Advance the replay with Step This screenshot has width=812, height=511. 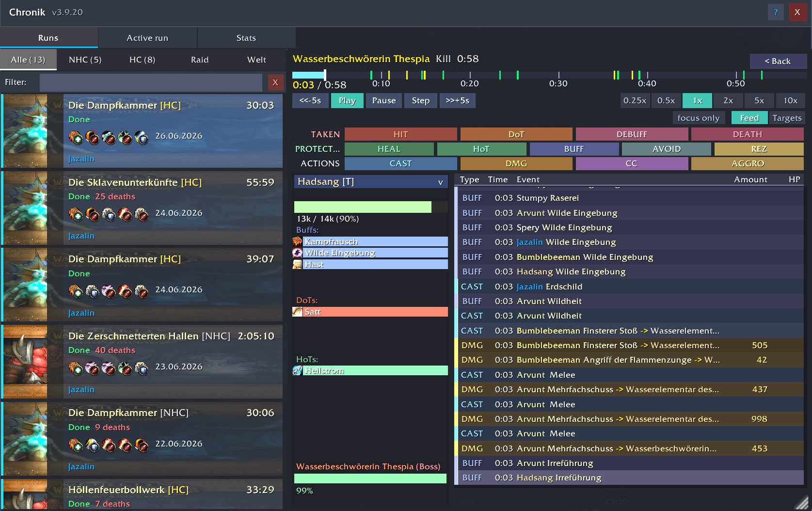pos(421,100)
